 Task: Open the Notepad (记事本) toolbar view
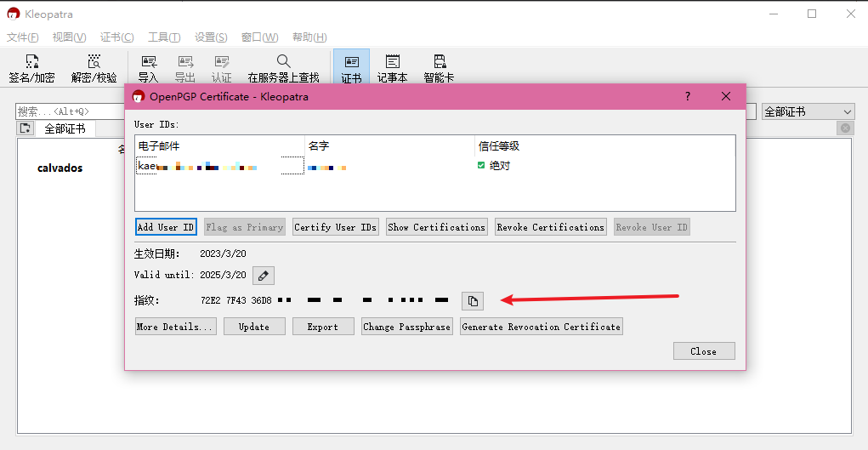(392, 69)
